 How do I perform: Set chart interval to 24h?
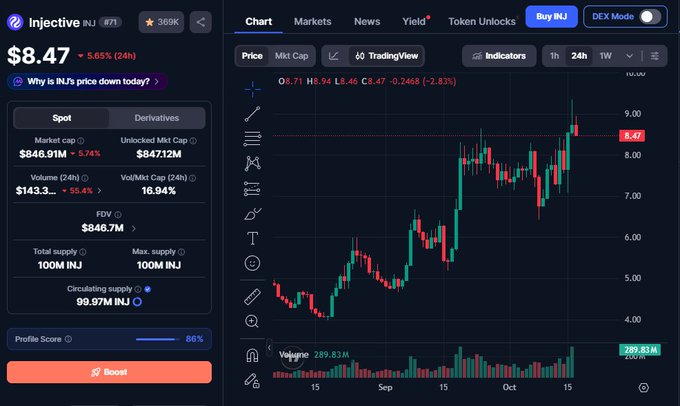pyautogui.click(x=579, y=56)
